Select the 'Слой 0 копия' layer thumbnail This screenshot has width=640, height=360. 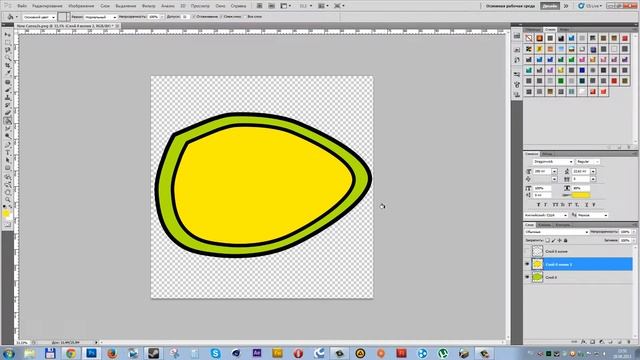pos(538,251)
